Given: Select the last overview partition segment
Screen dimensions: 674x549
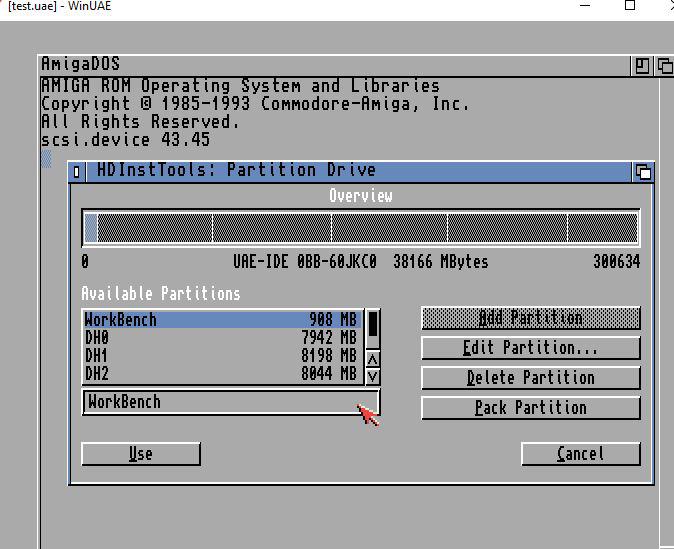Looking at the screenshot, I should [603, 228].
